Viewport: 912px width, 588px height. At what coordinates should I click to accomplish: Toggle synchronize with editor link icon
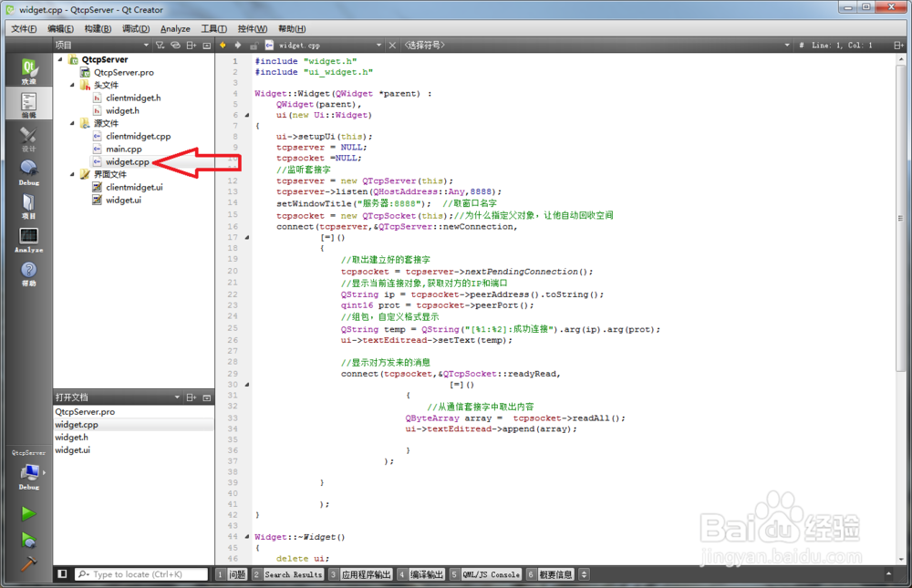(x=175, y=46)
